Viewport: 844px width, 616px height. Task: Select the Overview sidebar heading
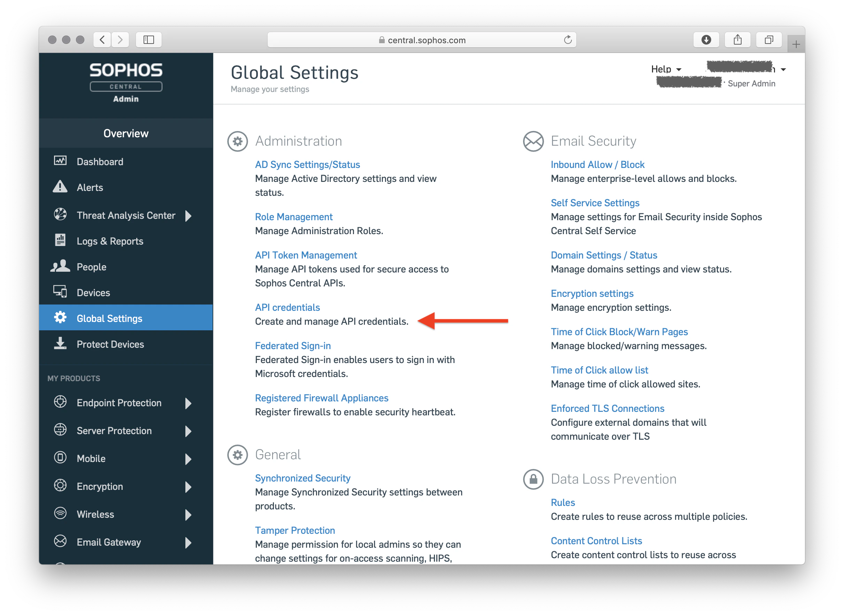point(126,133)
